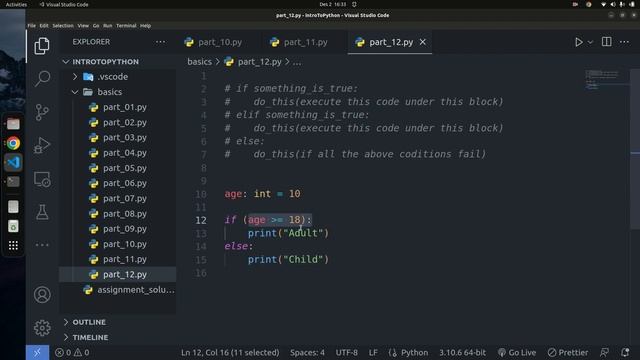
Task: Open the Edit menu
Action: click(44, 25)
